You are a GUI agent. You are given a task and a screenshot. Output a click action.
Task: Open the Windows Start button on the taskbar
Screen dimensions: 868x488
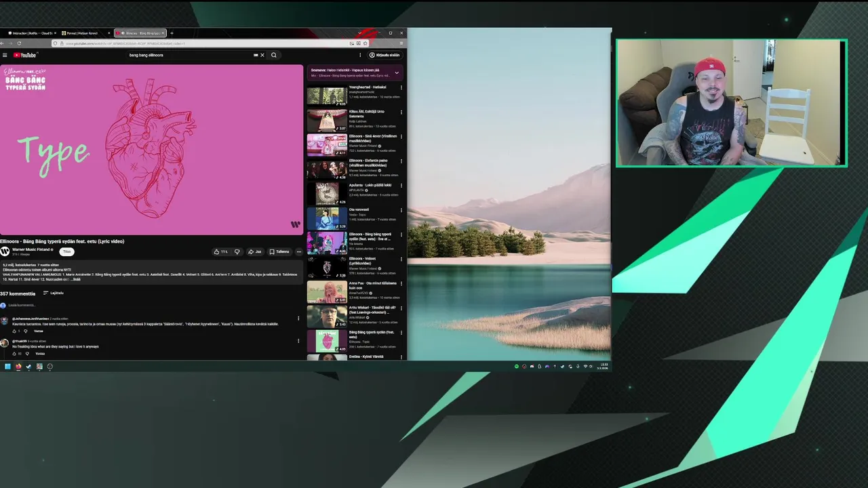[x=7, y=367]
